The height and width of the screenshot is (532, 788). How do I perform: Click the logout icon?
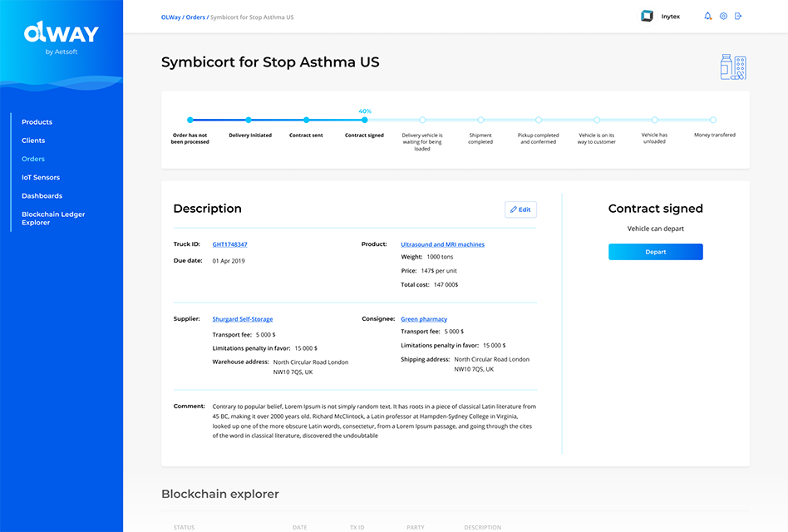[738, 17]
